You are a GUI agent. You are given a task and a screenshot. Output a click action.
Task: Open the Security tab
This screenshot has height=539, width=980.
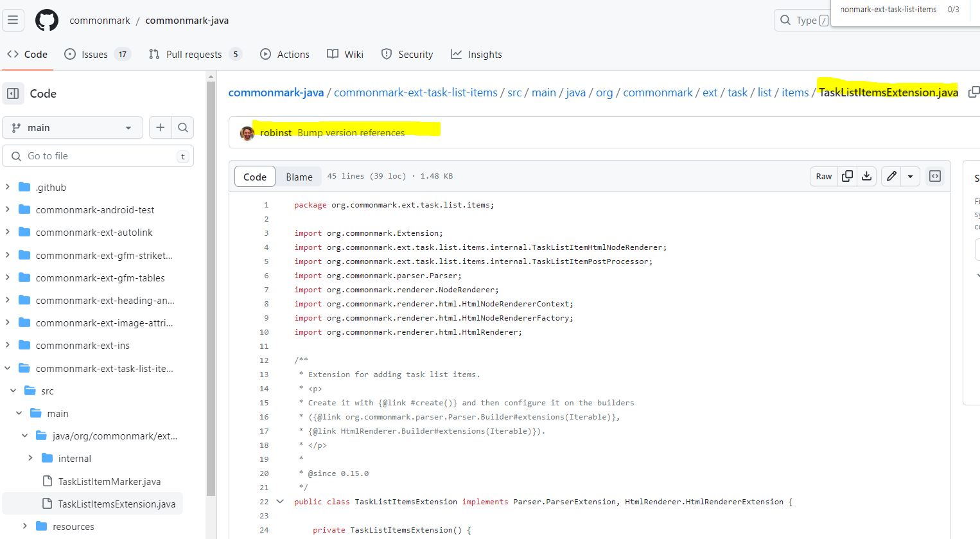pyautogui.click(x=407, y=55)
